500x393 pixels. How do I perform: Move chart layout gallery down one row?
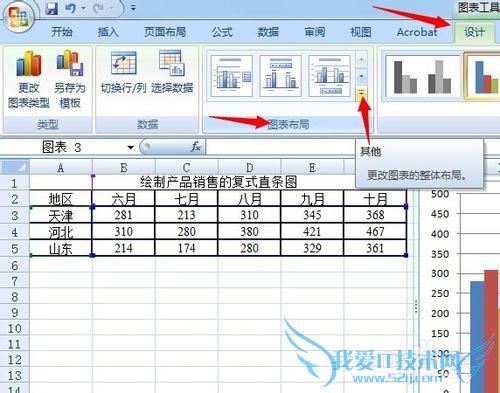[361, 77]
